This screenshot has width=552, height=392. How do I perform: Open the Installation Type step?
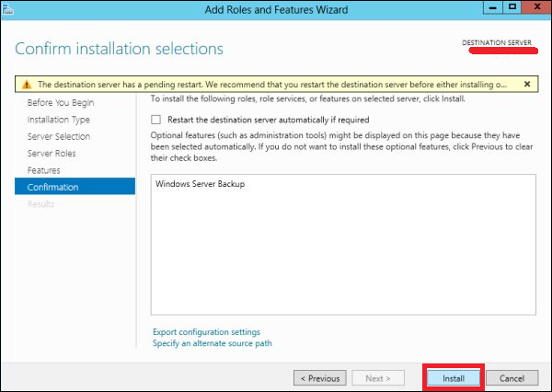click(x=59, y=120)
